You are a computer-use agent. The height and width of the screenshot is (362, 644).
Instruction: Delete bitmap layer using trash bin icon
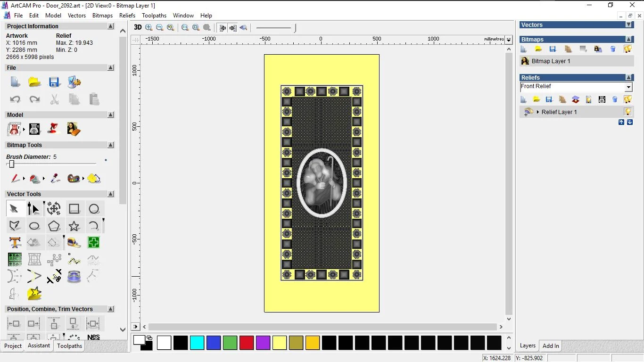(613, 49)
